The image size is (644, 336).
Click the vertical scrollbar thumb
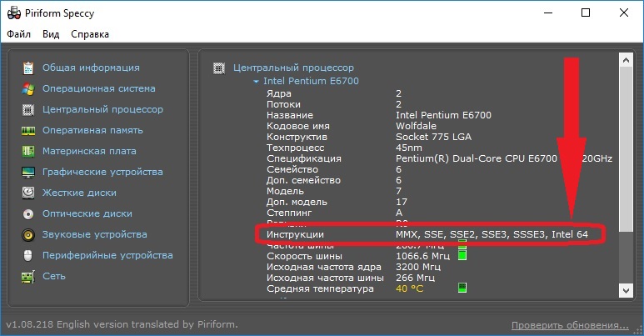click(626, 149)
